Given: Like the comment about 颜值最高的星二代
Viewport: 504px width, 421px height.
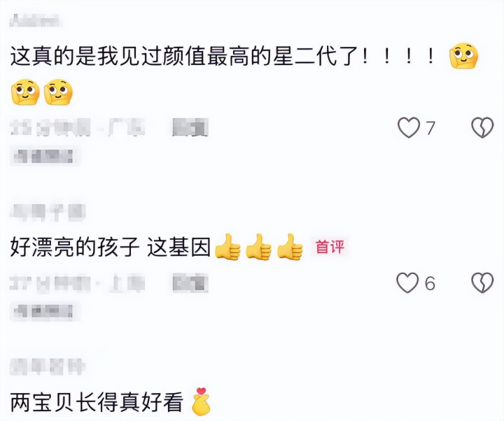Looking at the screenshot, I should [409, 127].
